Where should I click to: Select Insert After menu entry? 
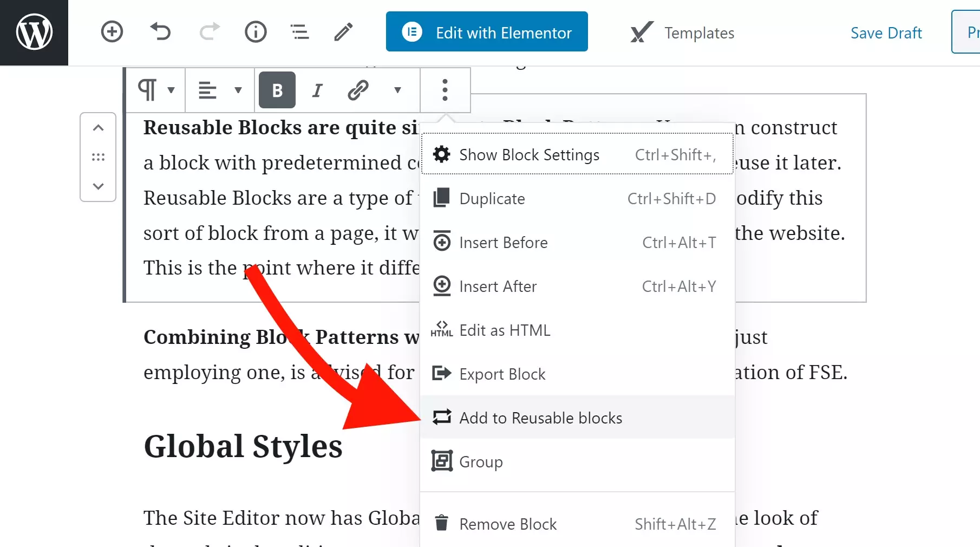coord(577,286)
